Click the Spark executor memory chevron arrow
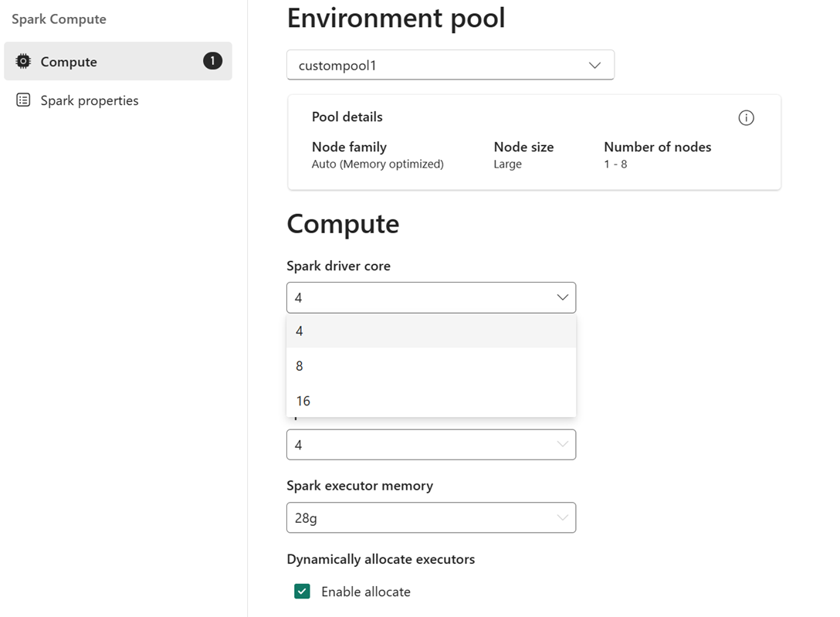This screenshot has width=840, height=617. coord(563,518)
